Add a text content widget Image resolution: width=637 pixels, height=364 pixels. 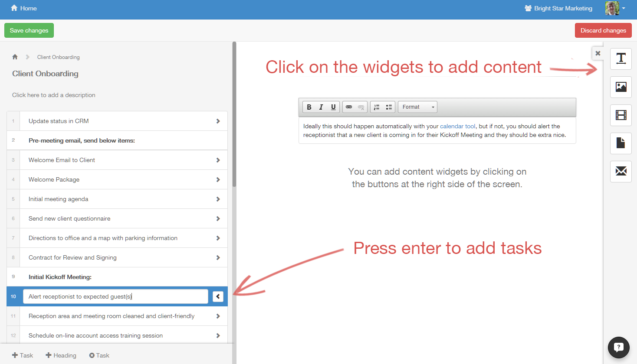(x=621, y=58)
